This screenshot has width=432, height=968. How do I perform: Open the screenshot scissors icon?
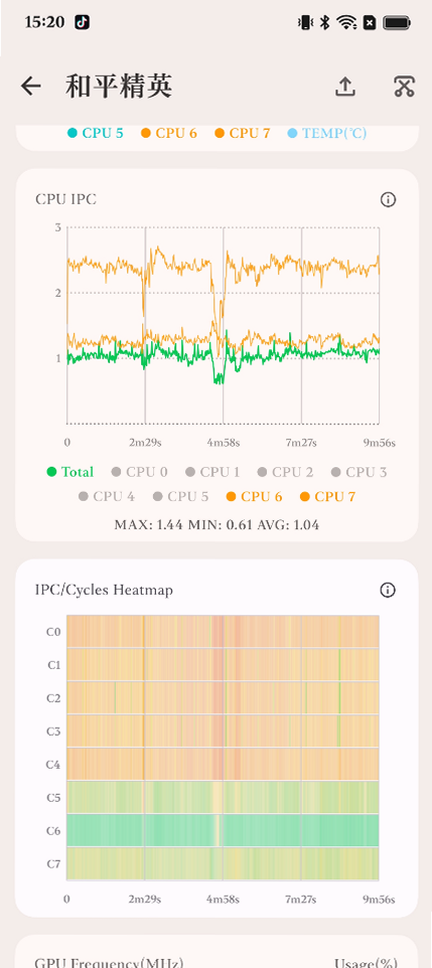pyautogui.click(x=404, y=86)
